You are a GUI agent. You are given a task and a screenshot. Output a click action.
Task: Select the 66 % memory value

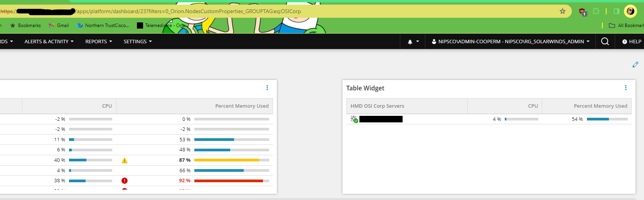tap(185, 171)
